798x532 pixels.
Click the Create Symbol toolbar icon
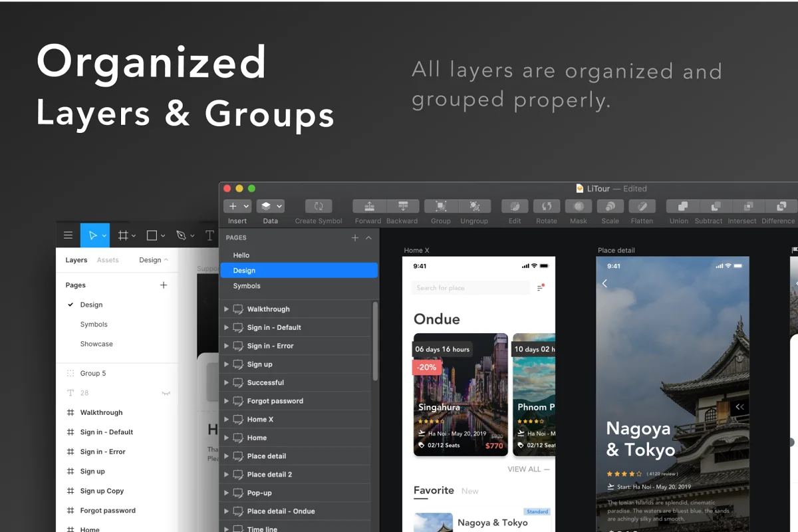click(319, 206)
